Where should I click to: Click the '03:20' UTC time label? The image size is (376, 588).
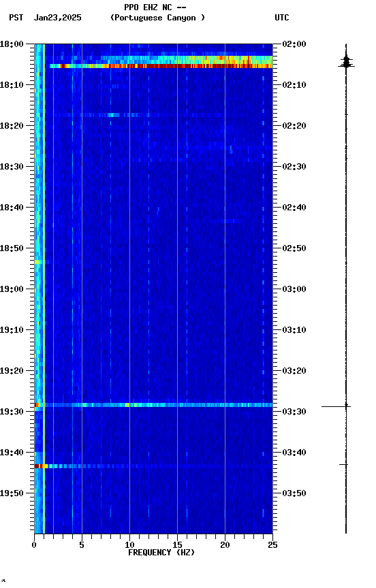pos(294,371)
